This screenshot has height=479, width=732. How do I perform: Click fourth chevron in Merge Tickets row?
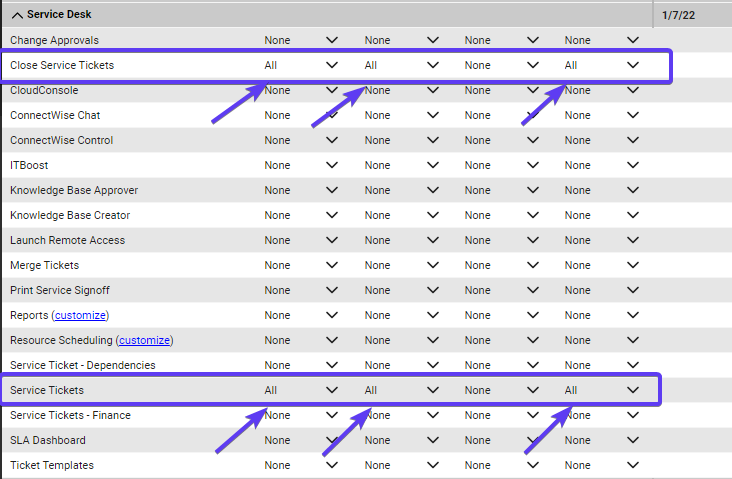tap(632, 265)
